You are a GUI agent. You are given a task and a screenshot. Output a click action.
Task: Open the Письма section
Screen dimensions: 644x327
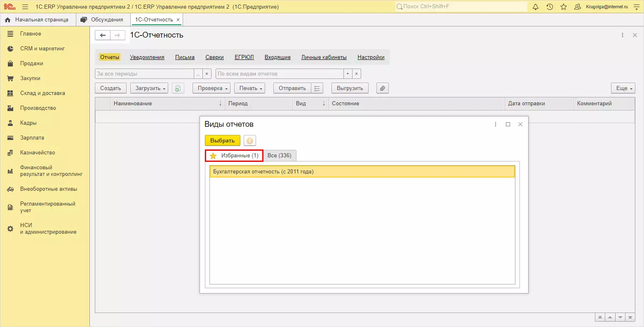pos(185,57)
